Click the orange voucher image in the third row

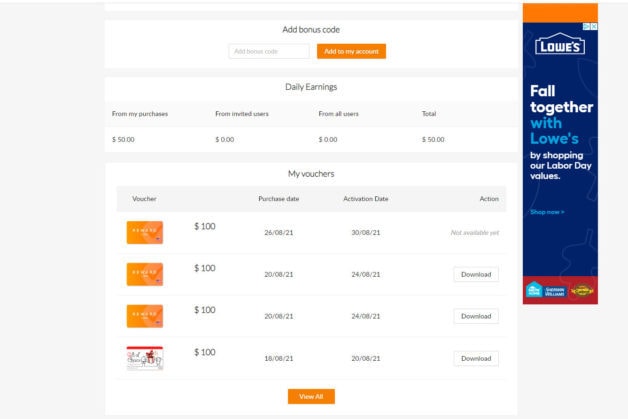pos(144,317)
